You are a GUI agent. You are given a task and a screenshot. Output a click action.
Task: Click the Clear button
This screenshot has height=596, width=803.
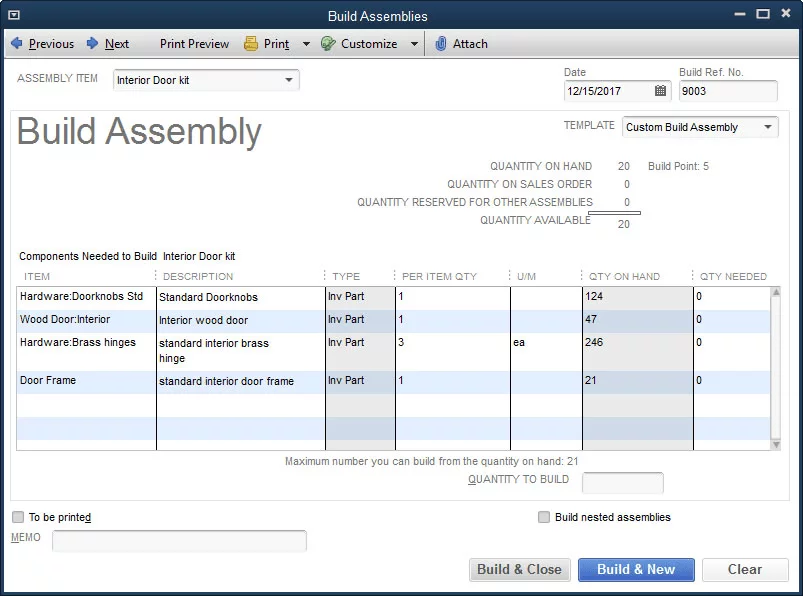pyautogui.click(x=745, y=569)
